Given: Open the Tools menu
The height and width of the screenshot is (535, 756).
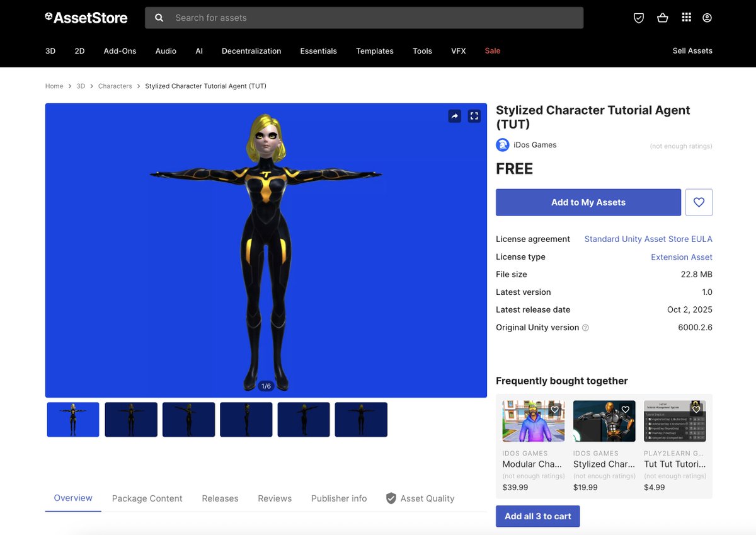Looking at the screenshot, I should click(x=422, y=51).
